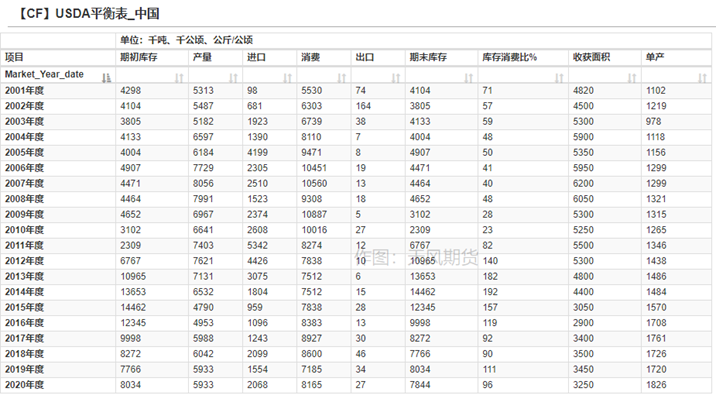Select the 2006年度 row label
The width and height of the screenshot is (716, 402).
tap(24, 168)
